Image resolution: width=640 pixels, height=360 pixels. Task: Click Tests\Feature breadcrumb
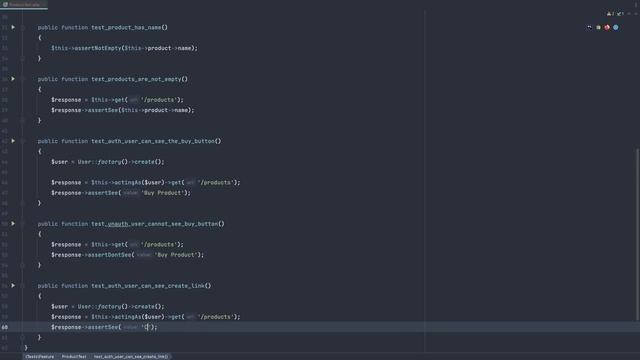tap(40, 356)
